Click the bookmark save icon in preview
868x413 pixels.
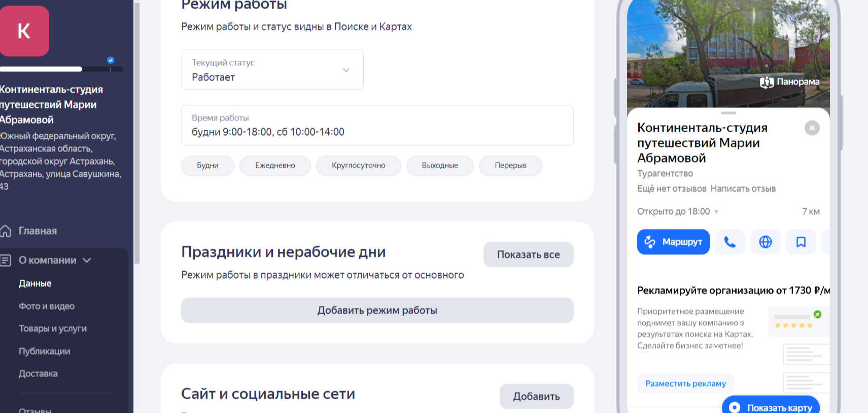(x=801, y=242)
